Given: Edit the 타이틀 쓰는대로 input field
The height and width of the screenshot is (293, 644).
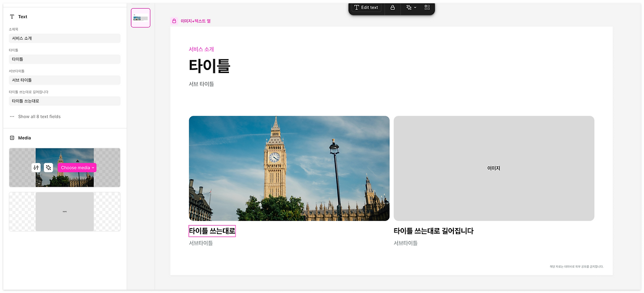Looking at the screenshot, I should coord(64,101).
